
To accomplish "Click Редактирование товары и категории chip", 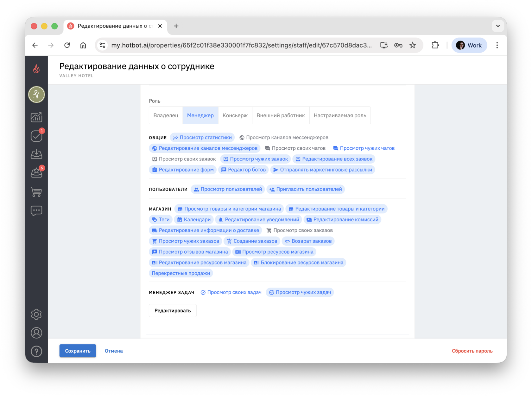I will (x=336, y=209).
